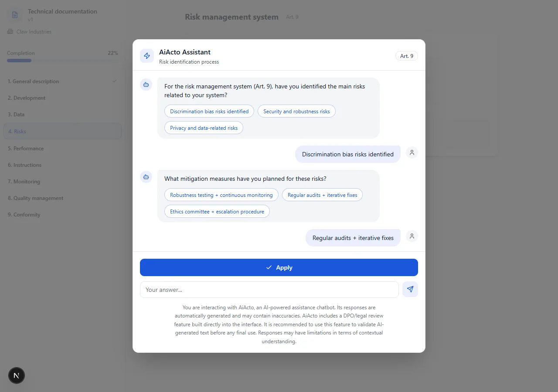Open the 4. Risks sidebar section

(62, 131)
